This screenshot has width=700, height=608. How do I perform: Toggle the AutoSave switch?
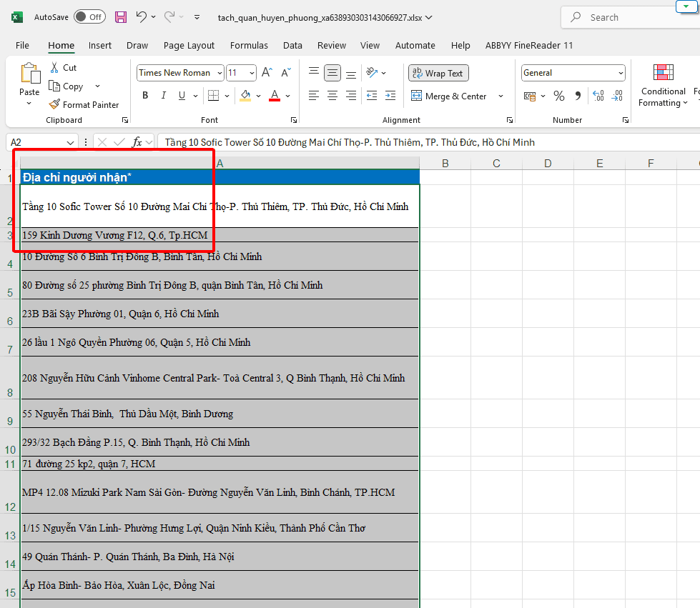(x=89, y=17)
